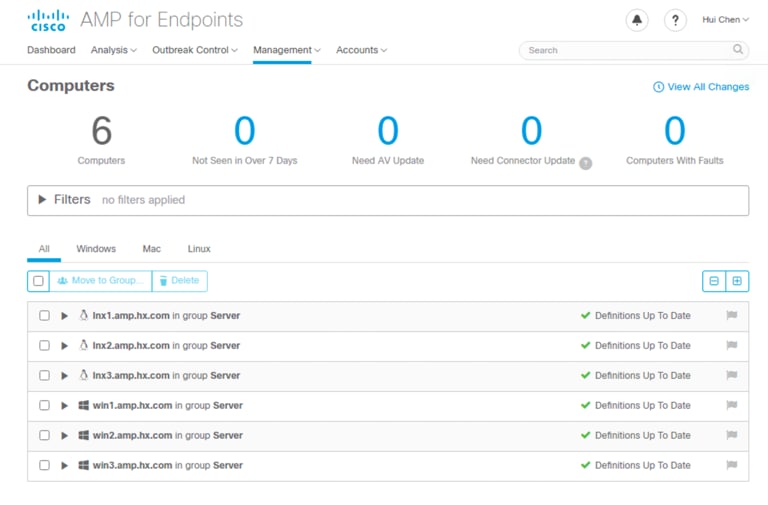This screenshot has width=768, height=505.
Task: Flag the lnx1.amp.hx.com computer
Action: pos(732,315)
